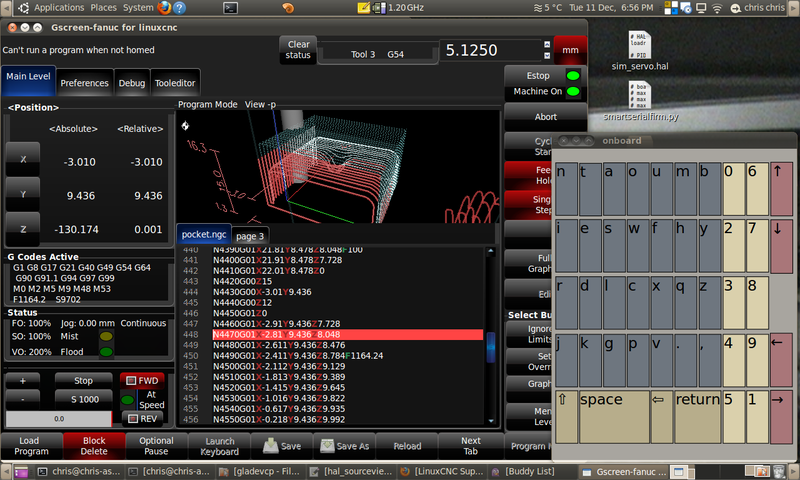Click the Reload button
The image size is (800, 480).
coord(407,446)
